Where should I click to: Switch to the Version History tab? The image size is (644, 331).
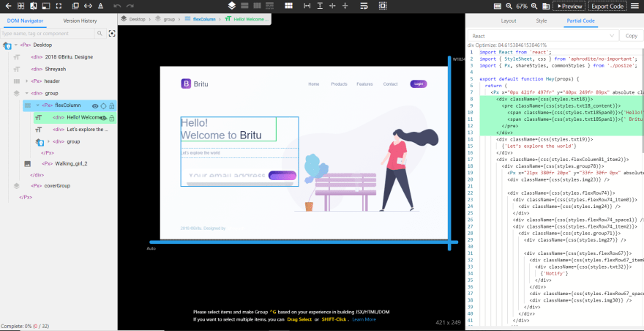(x=80, y=21)
